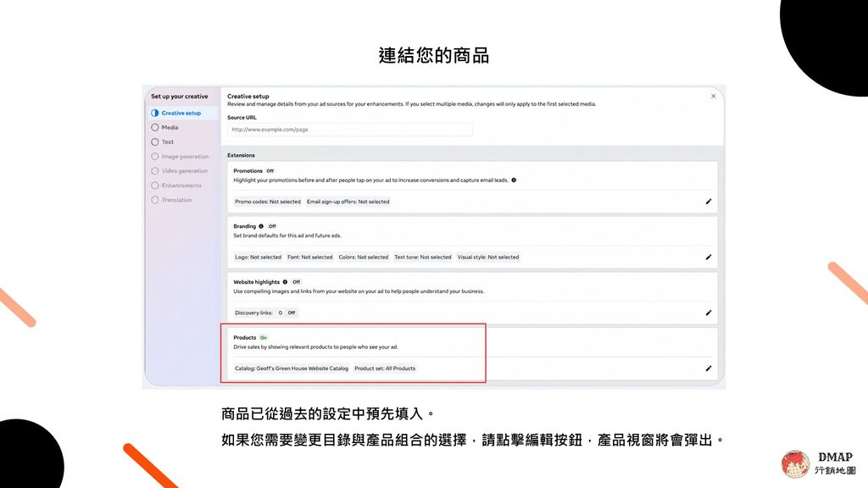This screenshot has height=488, width=868.
Task: Close the Creative setup dialog
Action: pyautogui.click(x=713, y=97)
